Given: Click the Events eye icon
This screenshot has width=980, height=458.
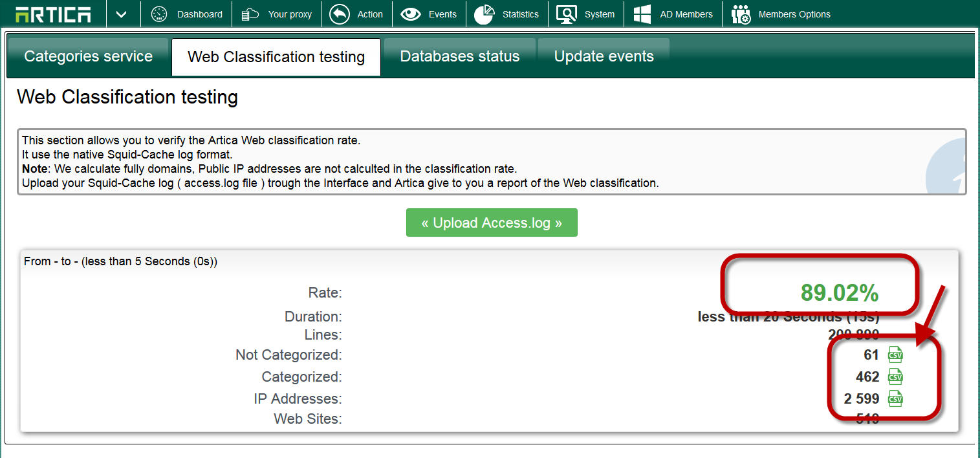Looking at the screenshot, I should 411,14.
